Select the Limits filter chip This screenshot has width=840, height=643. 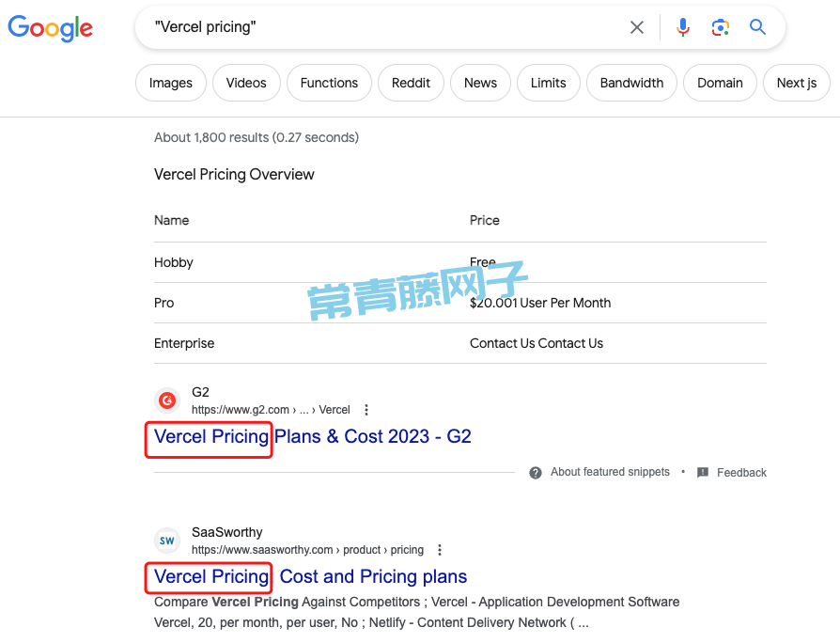coord(549,83)
